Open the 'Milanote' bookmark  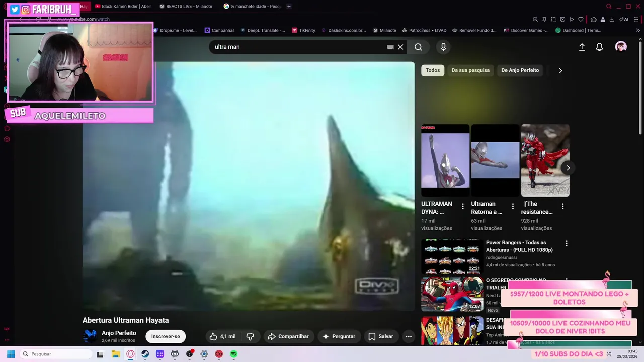(x=384, y=30)
